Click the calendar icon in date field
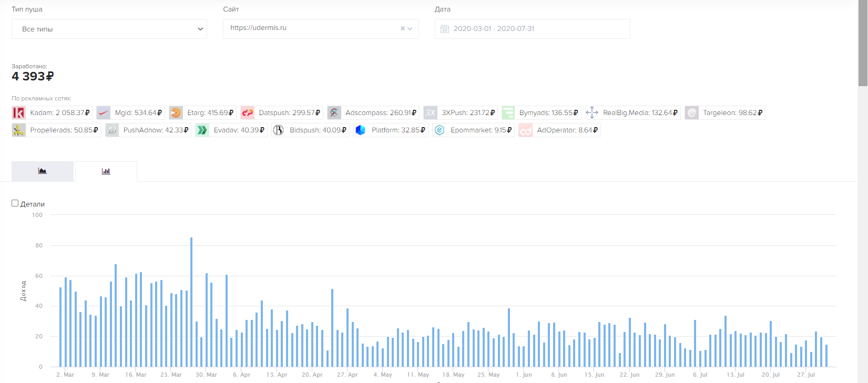 coord(445,29)
